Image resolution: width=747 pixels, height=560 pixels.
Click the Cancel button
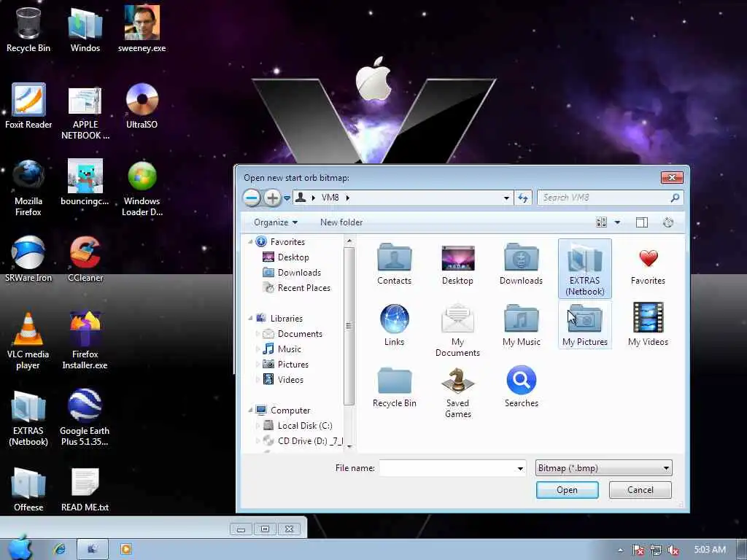[x=640, y=490]
